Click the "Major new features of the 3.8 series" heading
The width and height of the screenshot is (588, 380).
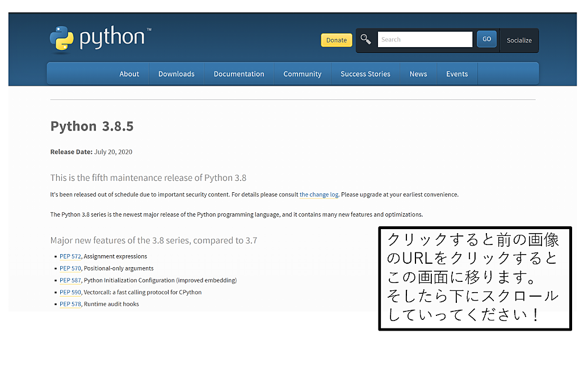tap(154, 240)
